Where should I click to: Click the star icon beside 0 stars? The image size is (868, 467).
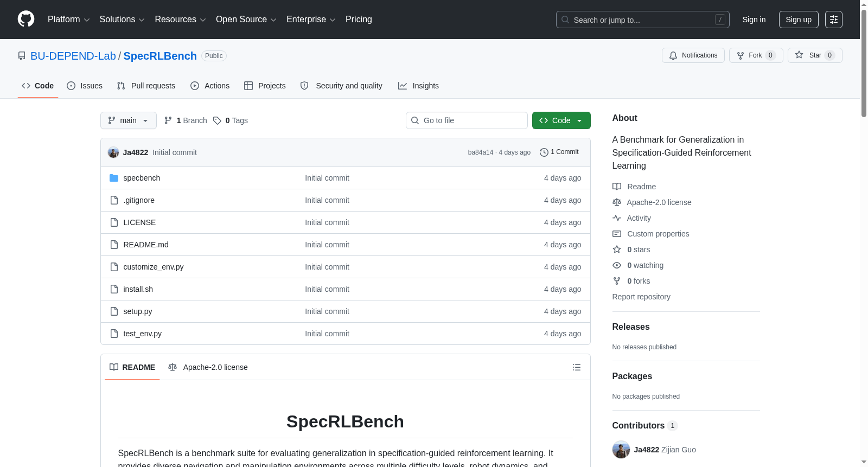tap(617, 250)
